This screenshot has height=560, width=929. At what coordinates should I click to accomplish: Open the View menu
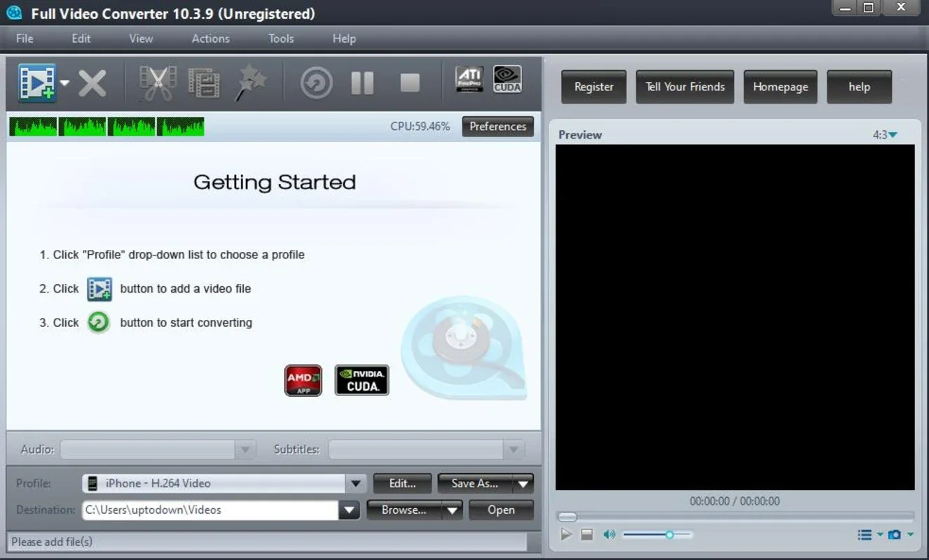(141, 38)
